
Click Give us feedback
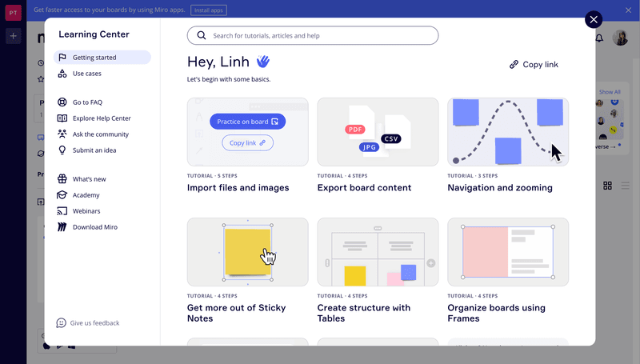88,322
